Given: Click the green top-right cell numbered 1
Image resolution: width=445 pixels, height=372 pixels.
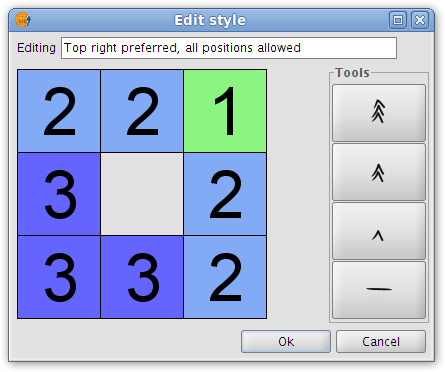Looking at the screenshot, I should 225,111.
